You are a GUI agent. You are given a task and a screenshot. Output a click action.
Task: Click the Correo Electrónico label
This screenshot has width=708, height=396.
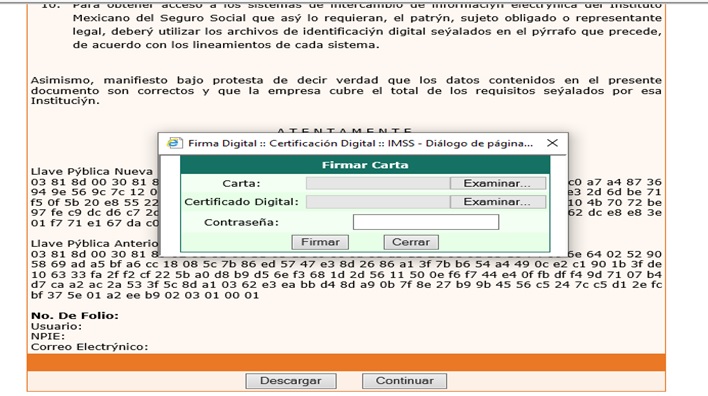pyautogui.click(x=89, y=347)
